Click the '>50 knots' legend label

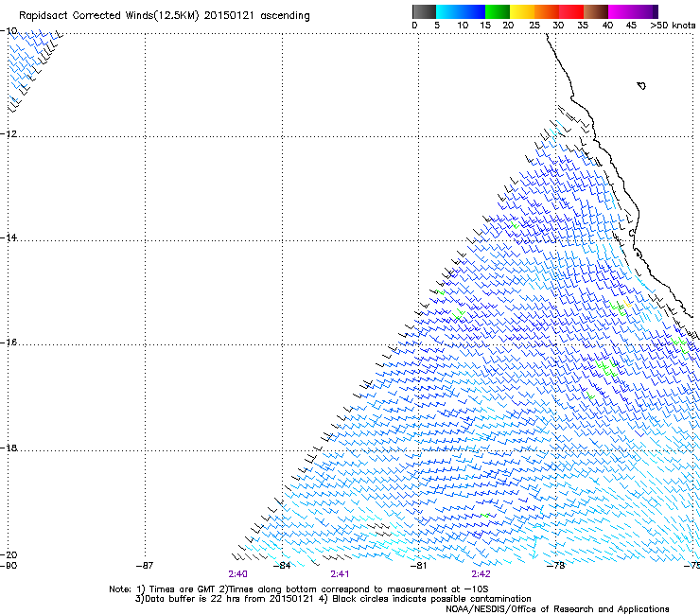click(673, 26)
